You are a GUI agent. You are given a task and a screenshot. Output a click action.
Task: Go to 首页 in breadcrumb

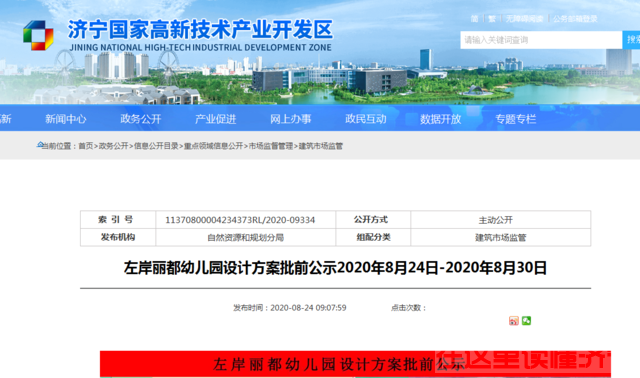(86, 146)
